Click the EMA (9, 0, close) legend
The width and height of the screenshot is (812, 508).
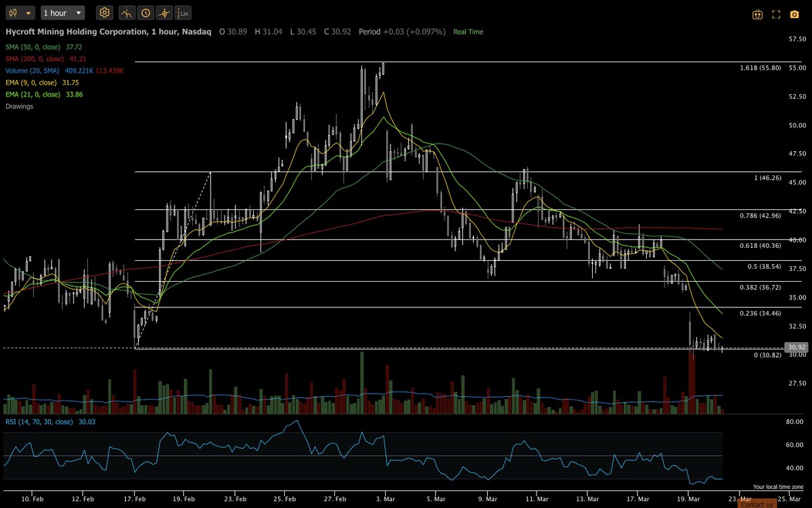tap(43, 82)
